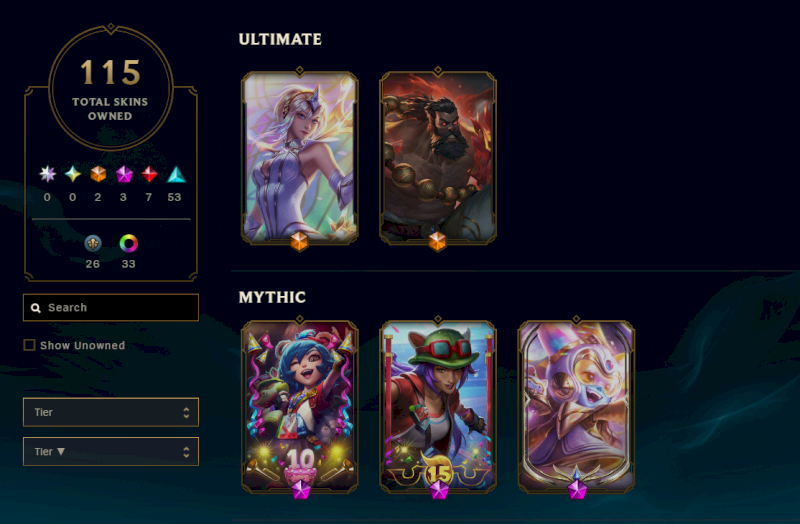
Task: Select the bearded monk ultimate skin card
Action: pyautogui.click(x=438, y=158)
